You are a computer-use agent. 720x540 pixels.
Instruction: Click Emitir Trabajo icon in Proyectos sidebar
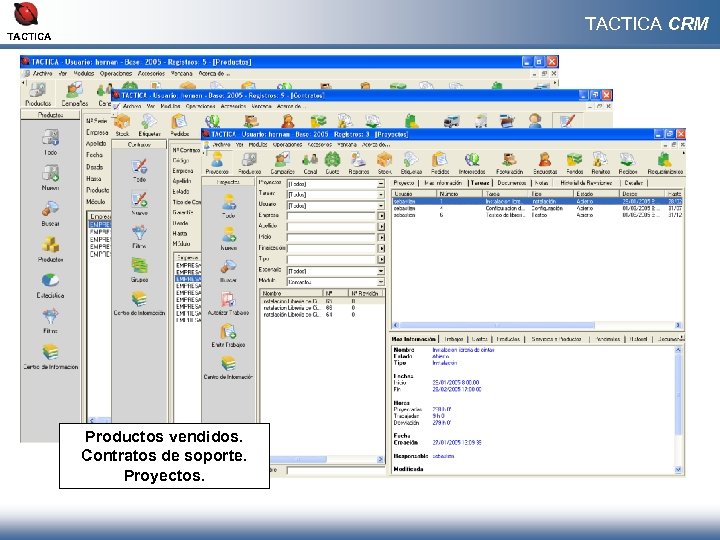[228, 335]
